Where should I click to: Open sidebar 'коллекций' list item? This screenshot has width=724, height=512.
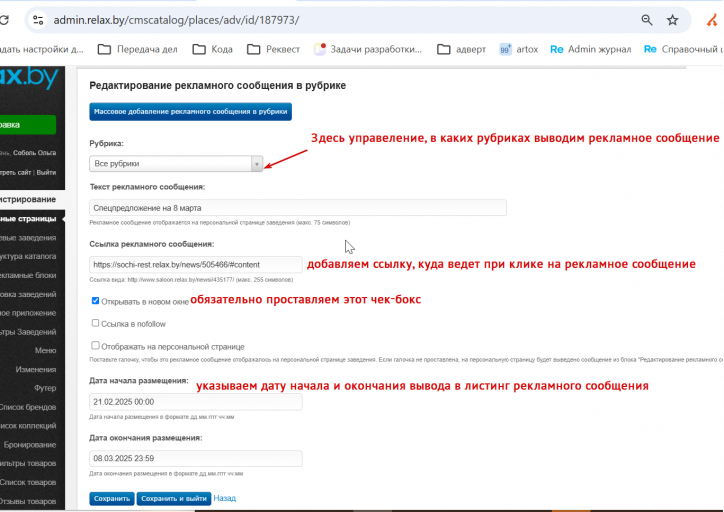(x=28, y=426)
